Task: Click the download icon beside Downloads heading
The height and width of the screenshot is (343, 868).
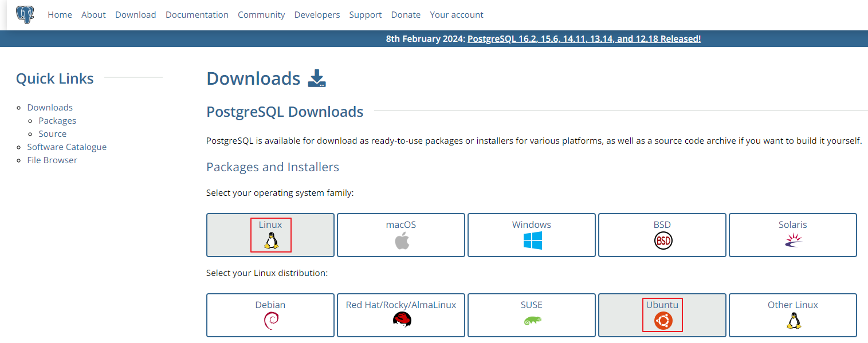Action: coord(317,78)
